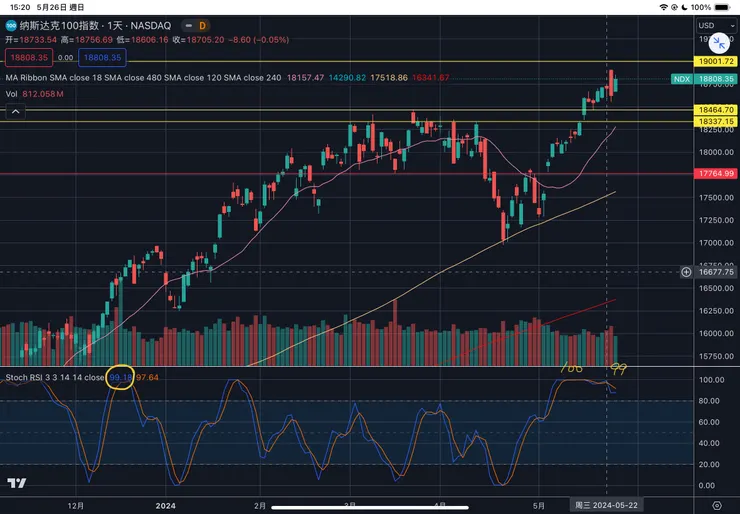Tap the 5月 label on time axis
Screen dimensions: 740x514
coord(538,506)
